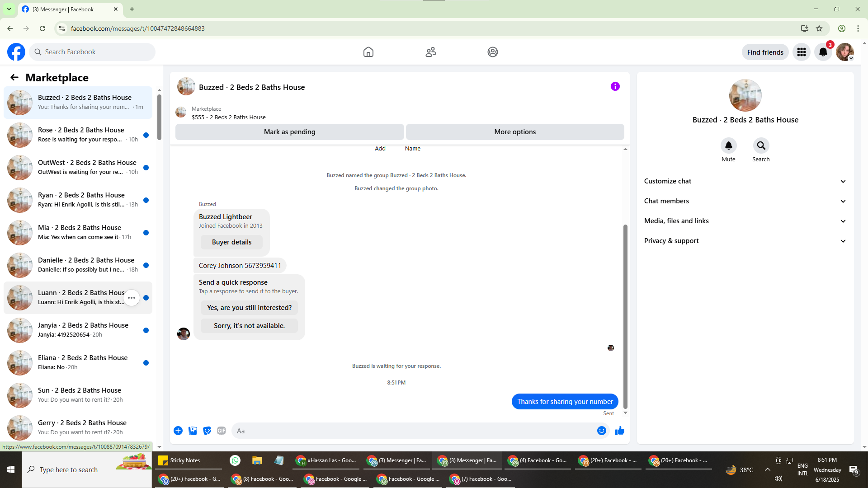Click the Search Facebook field
Viewport: 868px width, 488px height.
click(93, 52)
